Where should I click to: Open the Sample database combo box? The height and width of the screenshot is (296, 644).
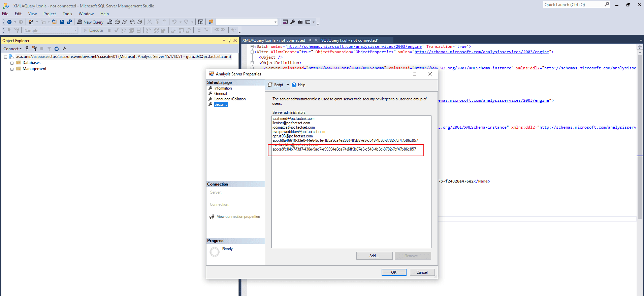51,30
